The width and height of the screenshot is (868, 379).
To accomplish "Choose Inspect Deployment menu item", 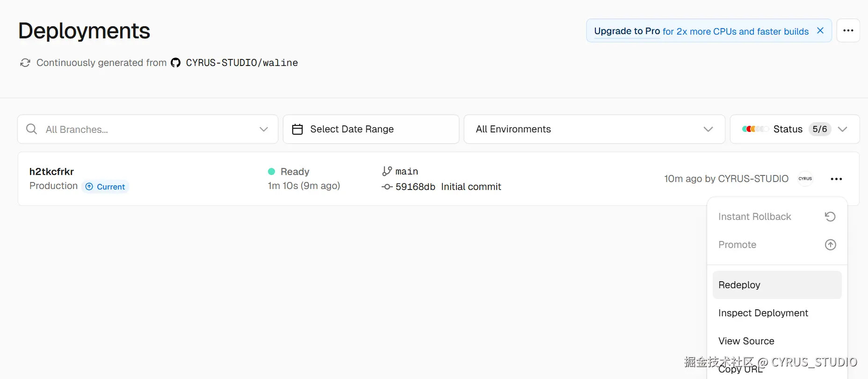I will coord(777,313).
